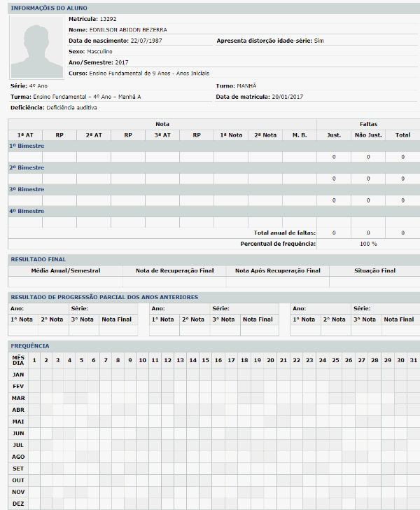The height and width of the screenshot is (510, 420).
Task: Select the Não Just. column header
Action: point(368,135)
